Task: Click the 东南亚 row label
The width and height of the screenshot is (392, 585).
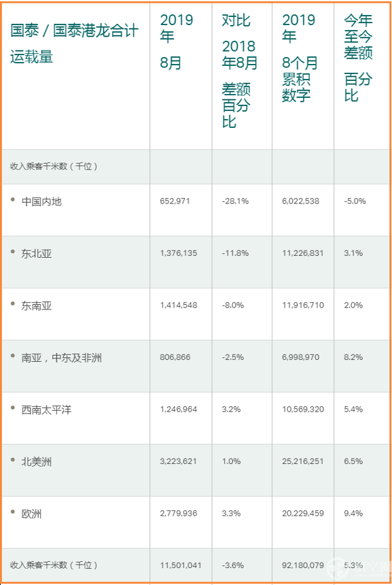Action: tap(37, 306)
